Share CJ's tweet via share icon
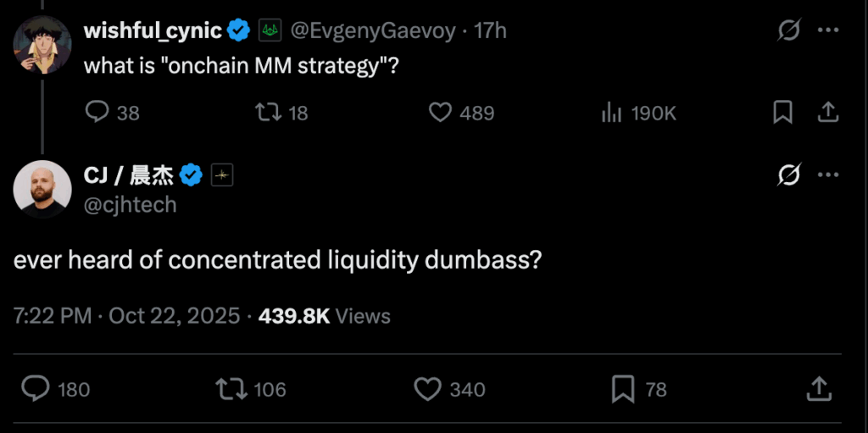The width and height of the screenshot is (868, 433). coord(819,389)
